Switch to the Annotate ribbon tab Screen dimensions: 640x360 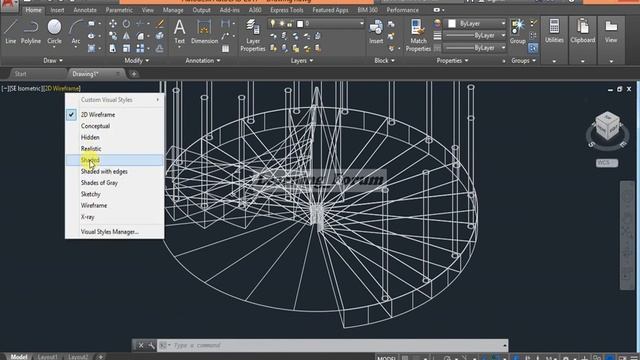[x=85, y=10]
